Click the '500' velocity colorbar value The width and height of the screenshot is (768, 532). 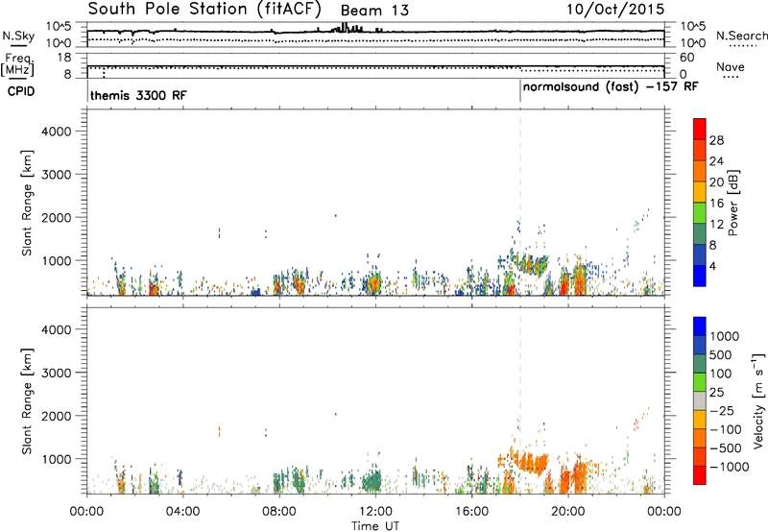721,355
